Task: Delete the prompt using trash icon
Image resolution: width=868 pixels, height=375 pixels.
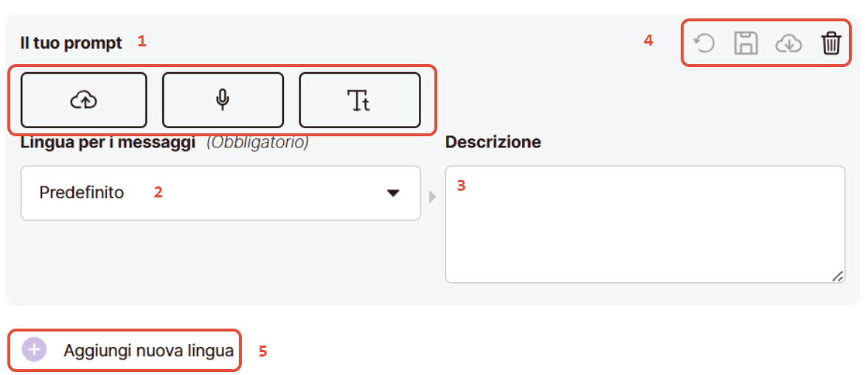Action: [831, 44]
